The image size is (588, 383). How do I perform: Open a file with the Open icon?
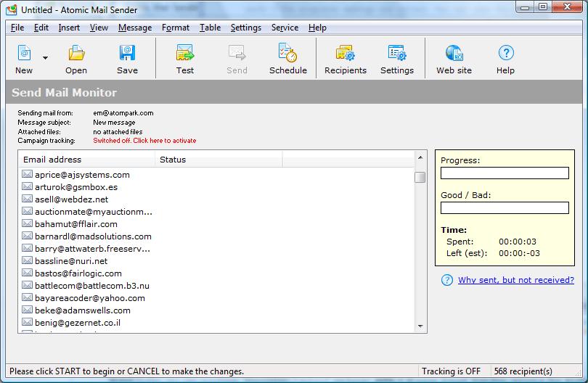tap(76, 53)
